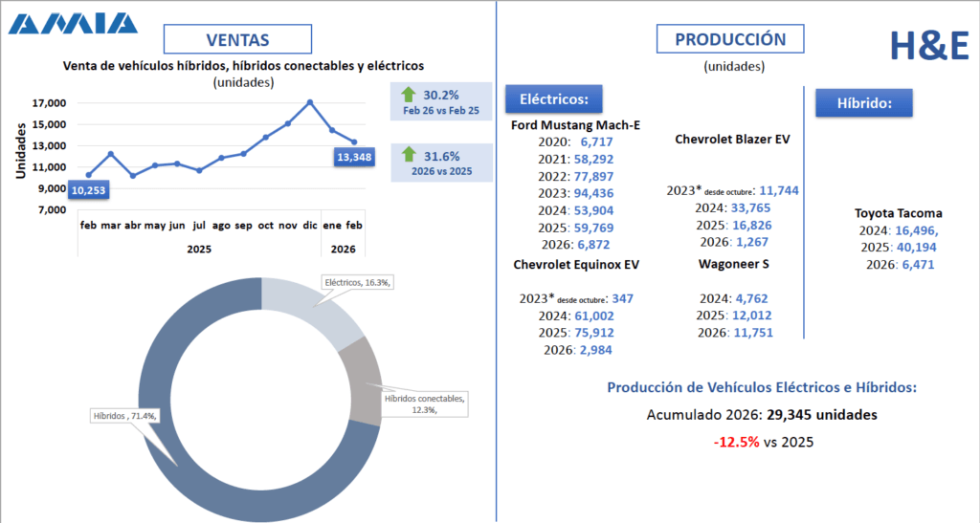Click the 10,253 data label on chart
Screen dimensions: 980x523
click(x=89, y=191)
